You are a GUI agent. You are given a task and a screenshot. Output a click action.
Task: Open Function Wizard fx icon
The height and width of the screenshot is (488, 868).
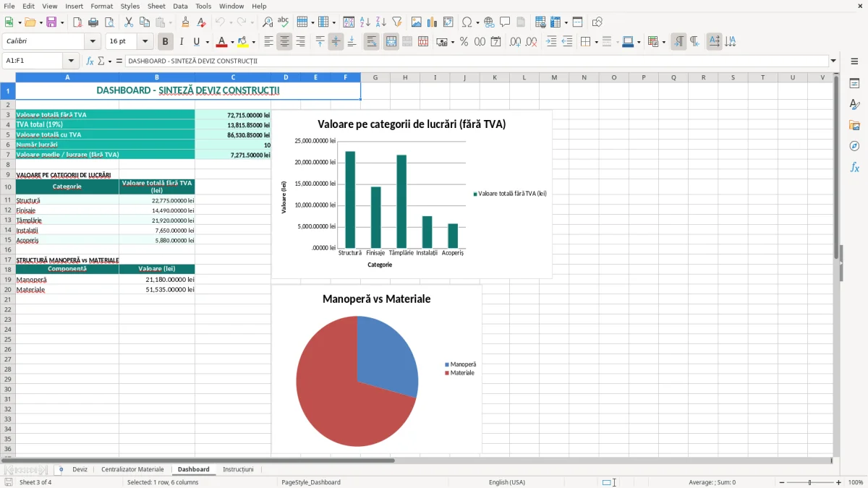tap(90, 61)
